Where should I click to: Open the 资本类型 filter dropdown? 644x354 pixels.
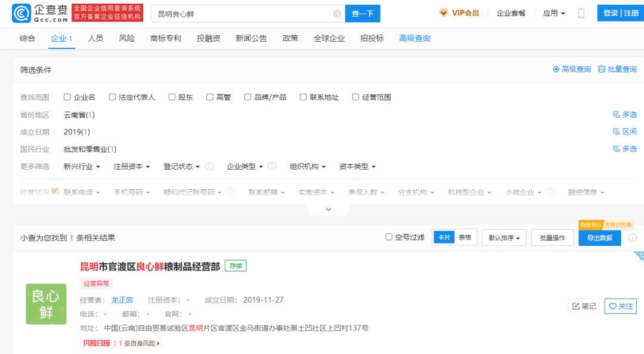pos(357,167)
